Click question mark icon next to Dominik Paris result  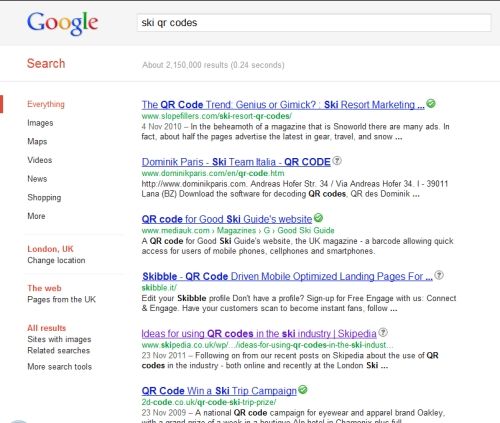click(337, 161)
